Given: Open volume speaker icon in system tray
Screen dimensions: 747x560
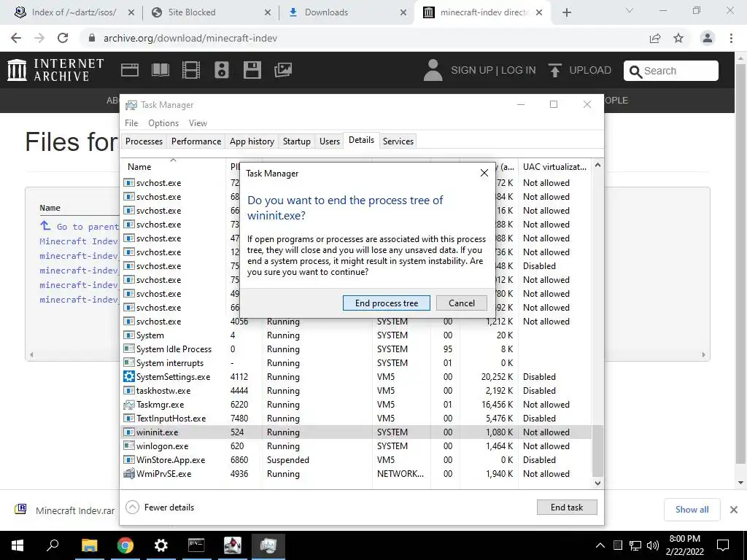Looking at the screenshot, I should [x=653, y=545].
